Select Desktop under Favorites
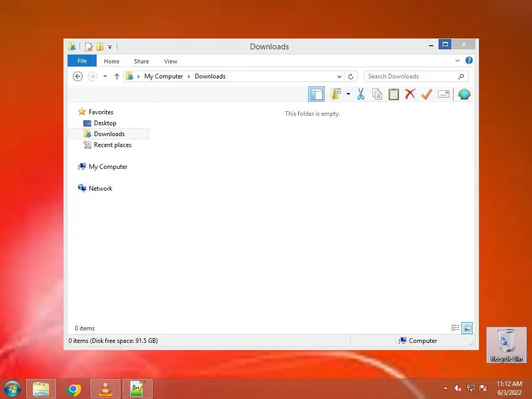Screen dimensions: 532x399 tap(105, 123)
